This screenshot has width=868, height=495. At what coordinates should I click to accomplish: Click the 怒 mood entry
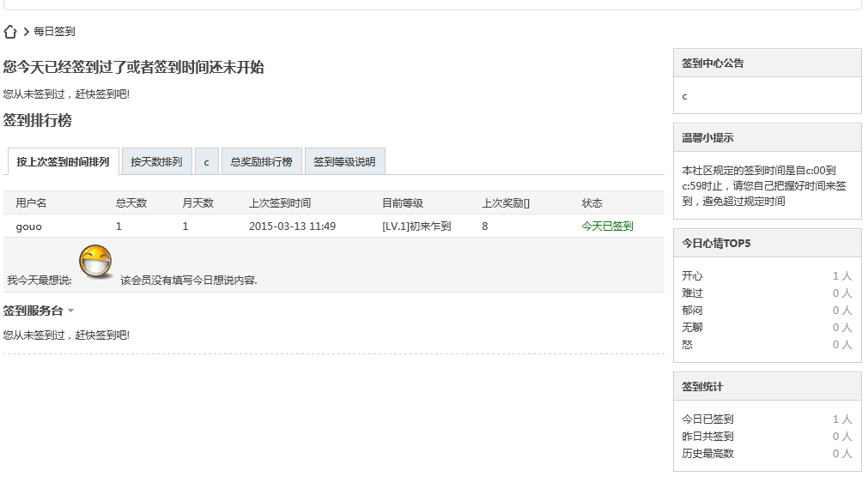point(687,344)
